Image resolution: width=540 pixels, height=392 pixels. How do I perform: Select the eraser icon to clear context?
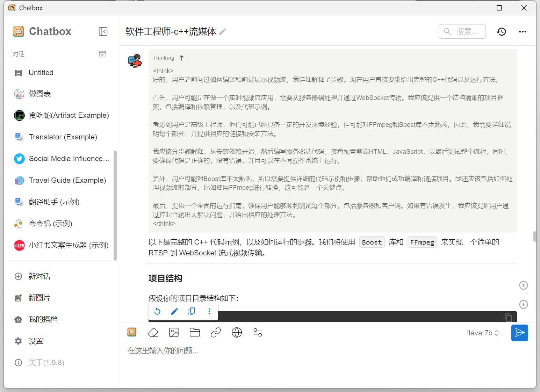tap(153, 332)
